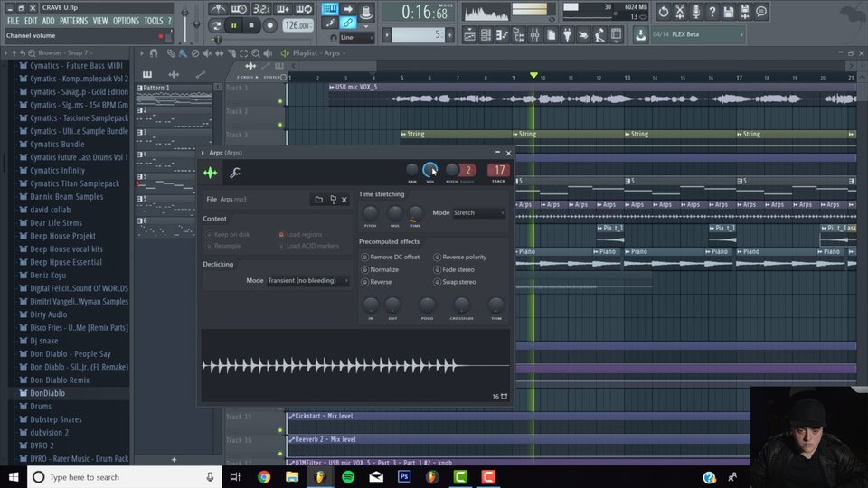This screenshot has width=868, height=488.
Task: Click the Type here to search box
Action: pyautogui.click(x=125, y=477)
